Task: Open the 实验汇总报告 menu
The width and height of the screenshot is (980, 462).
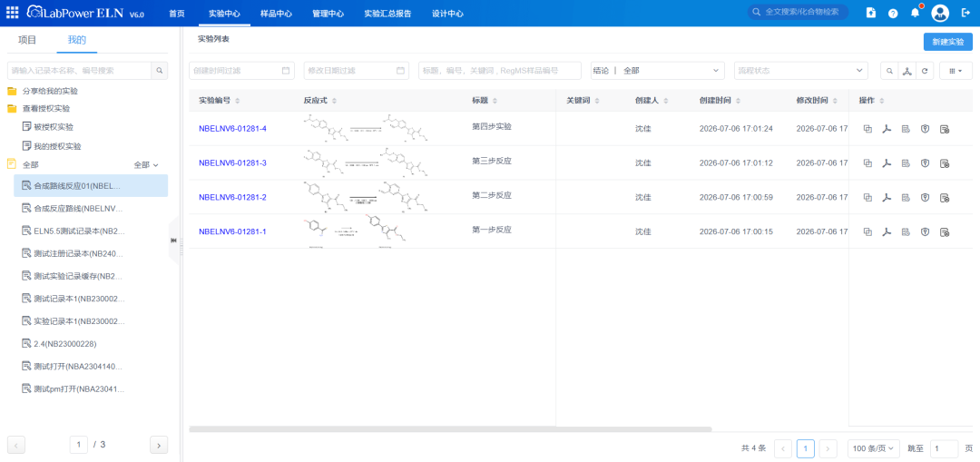Action: coord(387,13)
